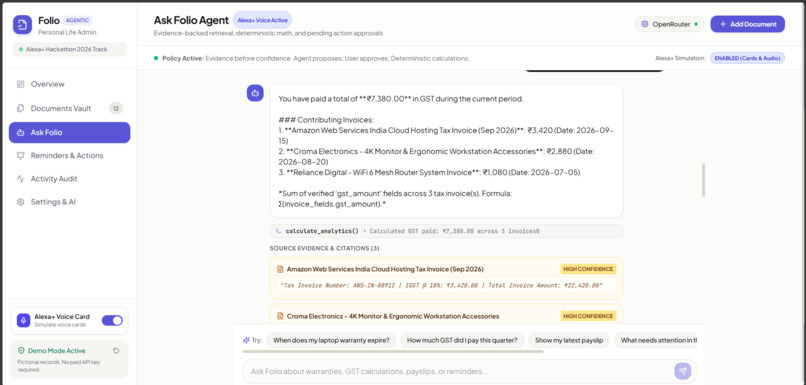Click the Folio logo icon

[x=22, y=25]
